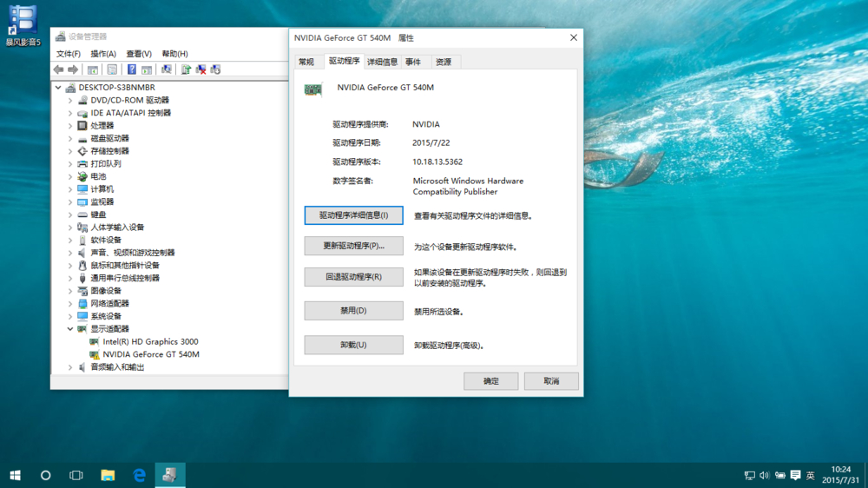868x488 pixels.
Task: Click the update driver software green arrow icon
Action: (186, 69)
